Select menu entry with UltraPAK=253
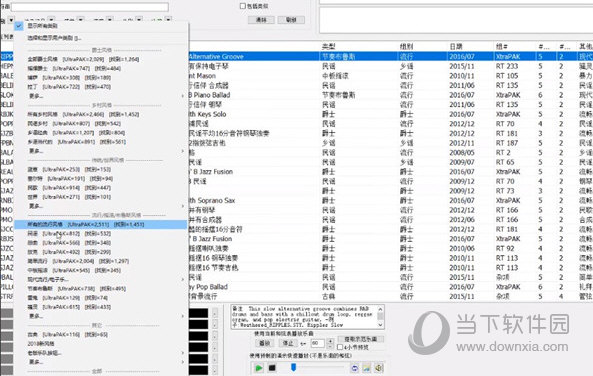593x376 pixels. point(101,169)
